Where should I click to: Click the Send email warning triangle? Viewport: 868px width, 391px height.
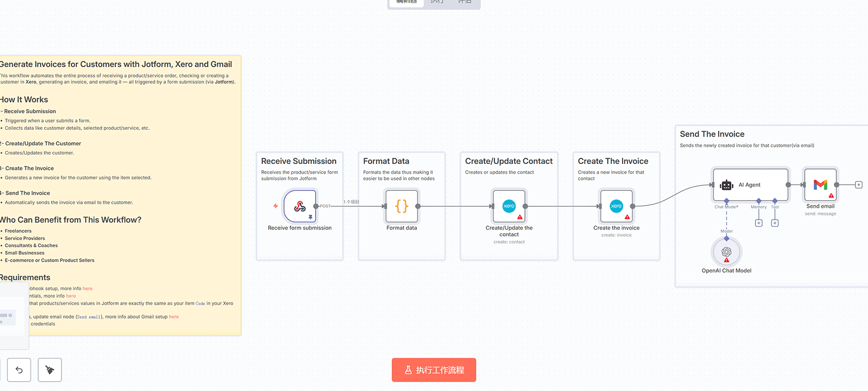coord(831,196)
